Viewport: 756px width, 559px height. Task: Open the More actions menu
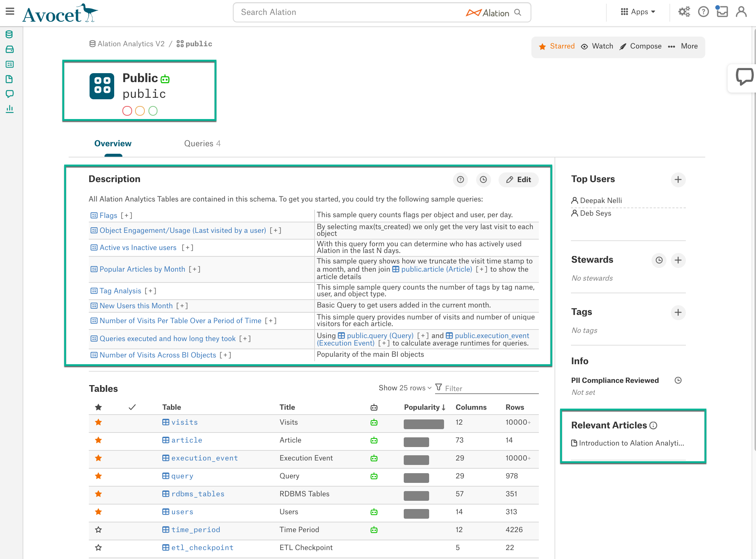(x=683, y=46)
